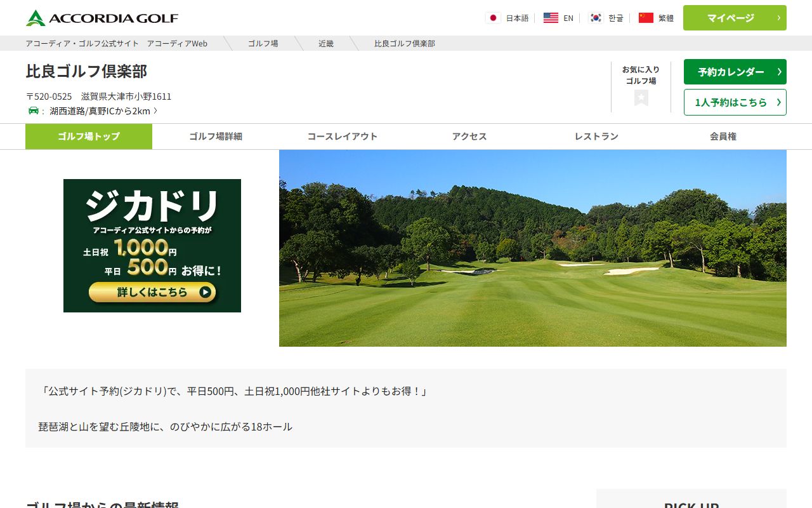The width and height of the screenshot is (812, 508).
Task: Open the 会員権 tab
Action: pyautogui.click(x=723, y=137)
